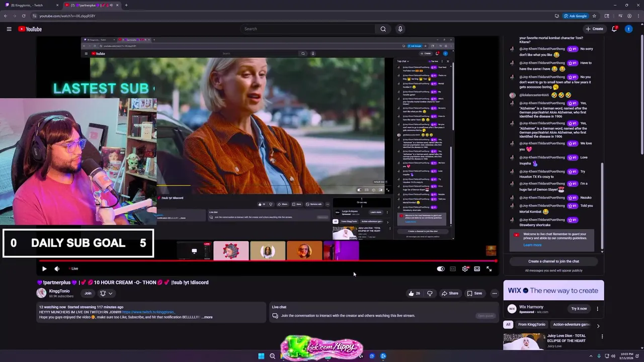Join KinggTonio channel membership
The width and height of the screenshot is (644, 362).
point(88,293)
